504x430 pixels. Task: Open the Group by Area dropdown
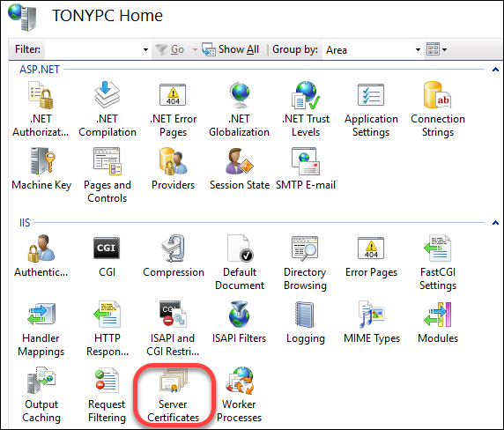[x=372, y=50]
